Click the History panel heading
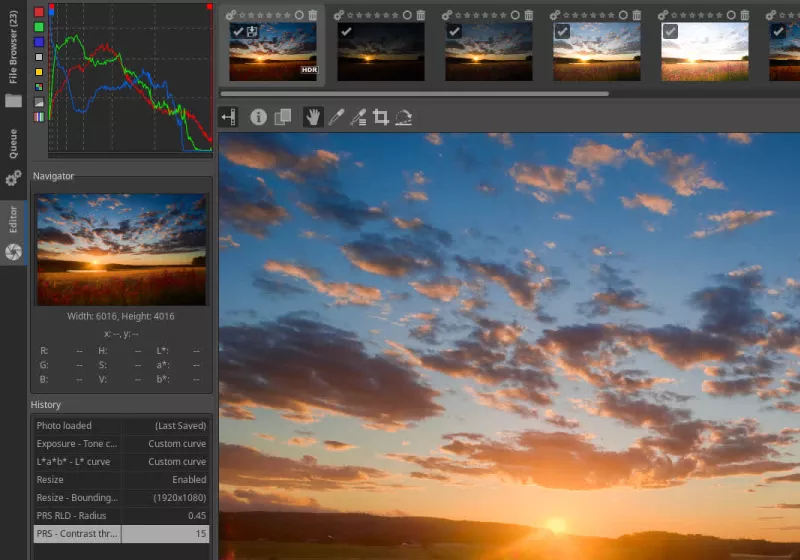The image size is (800, 560). (x=45, y=404)
